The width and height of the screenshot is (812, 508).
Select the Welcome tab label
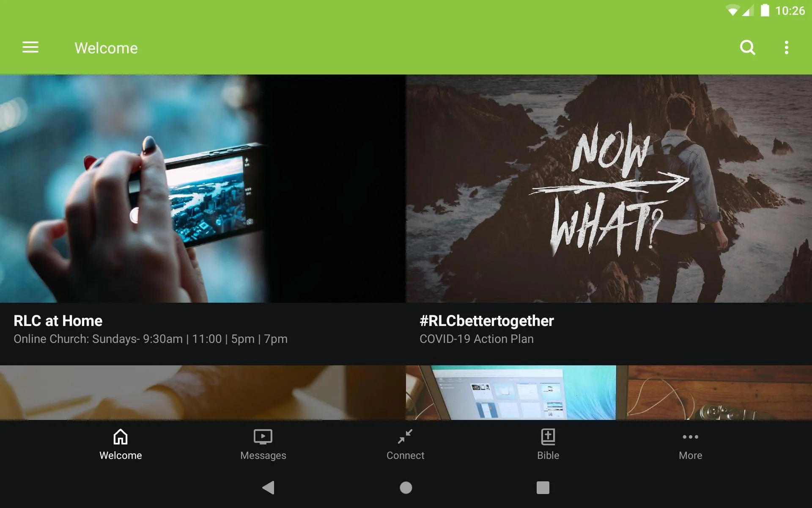120,456
